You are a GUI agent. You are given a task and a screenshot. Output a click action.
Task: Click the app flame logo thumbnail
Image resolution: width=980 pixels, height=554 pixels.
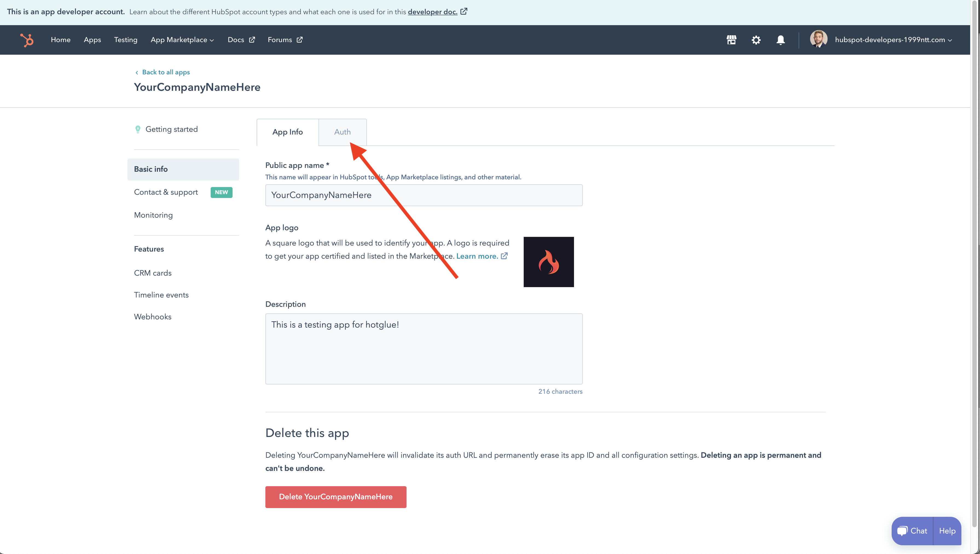pyautogui.click(x=549, y=262)
